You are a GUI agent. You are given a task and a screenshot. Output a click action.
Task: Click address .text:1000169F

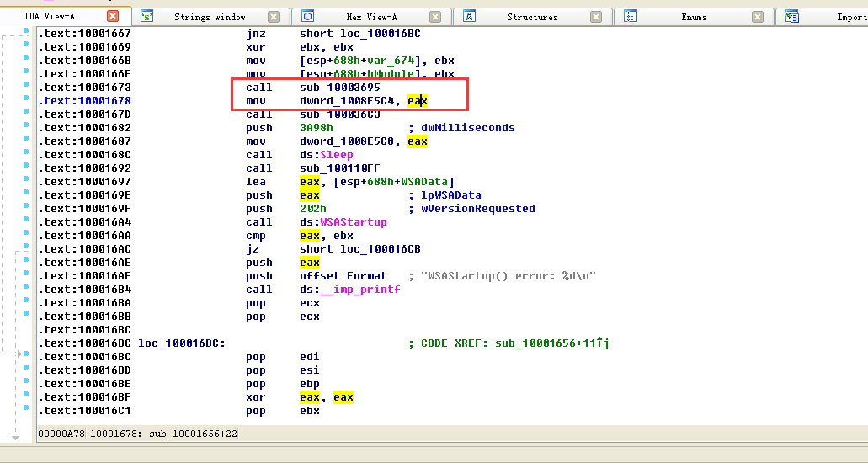coord(85,209)
